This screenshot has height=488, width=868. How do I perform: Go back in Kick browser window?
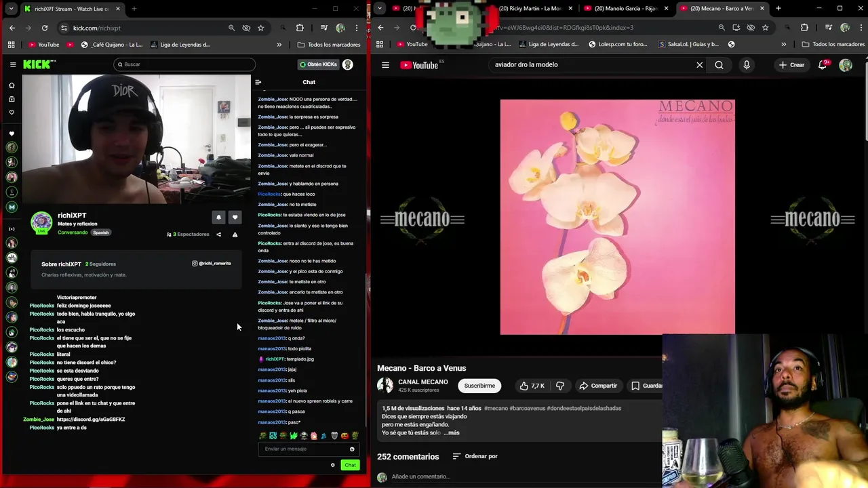coord(12,28)
